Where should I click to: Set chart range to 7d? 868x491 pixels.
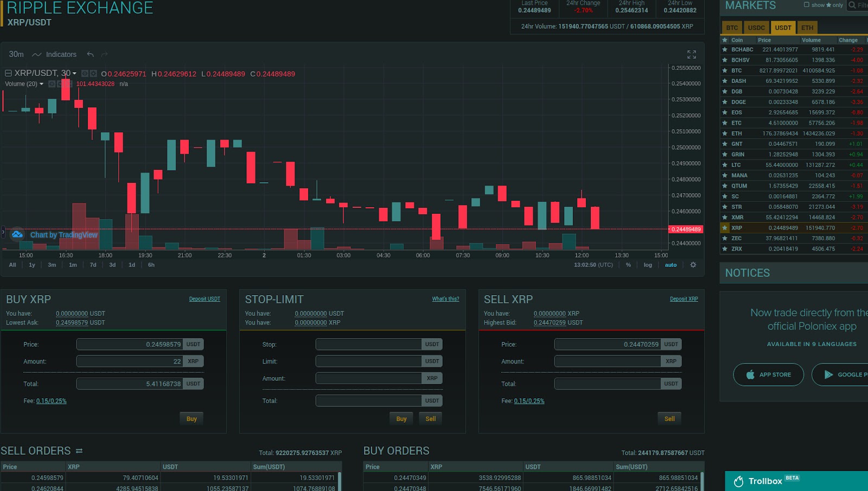(x=93, y=265)
